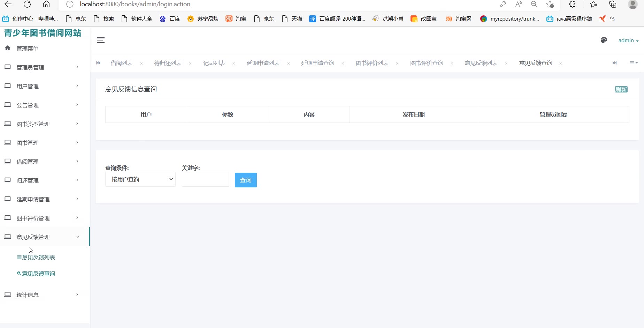
Task: Expand the 归还管理 menu
Action: 45,180
